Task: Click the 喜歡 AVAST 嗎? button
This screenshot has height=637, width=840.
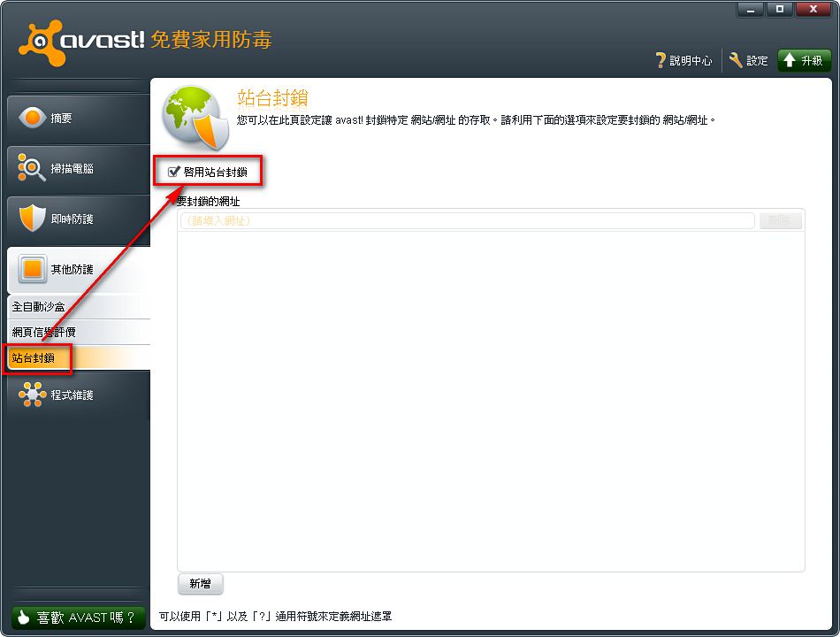Action: tap(78, 618)
